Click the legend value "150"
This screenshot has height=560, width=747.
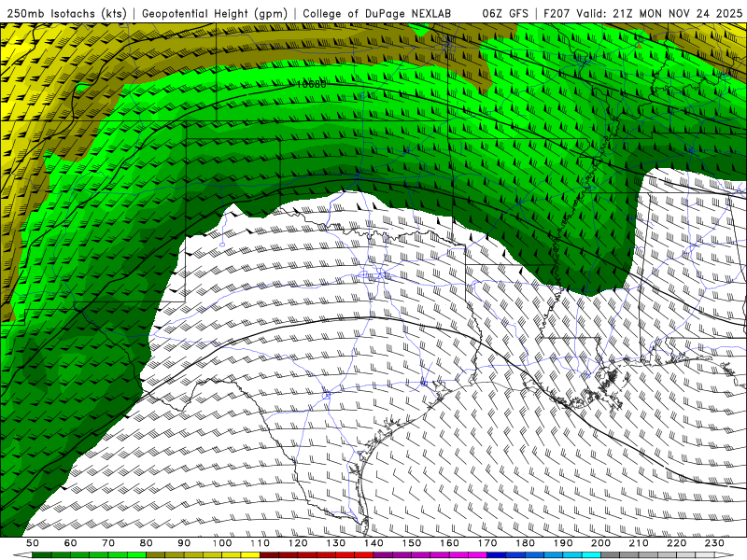[x=412, y=543]
